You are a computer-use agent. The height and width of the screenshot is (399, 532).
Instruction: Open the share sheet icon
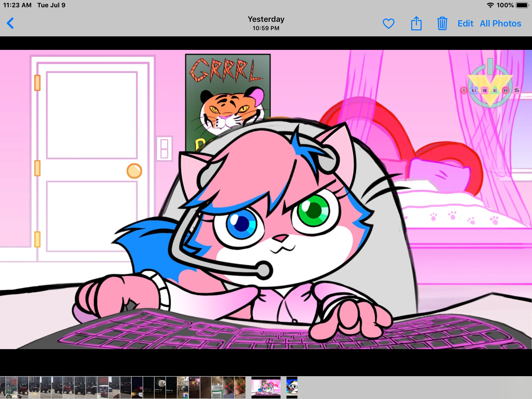click(x=416, y=23)
